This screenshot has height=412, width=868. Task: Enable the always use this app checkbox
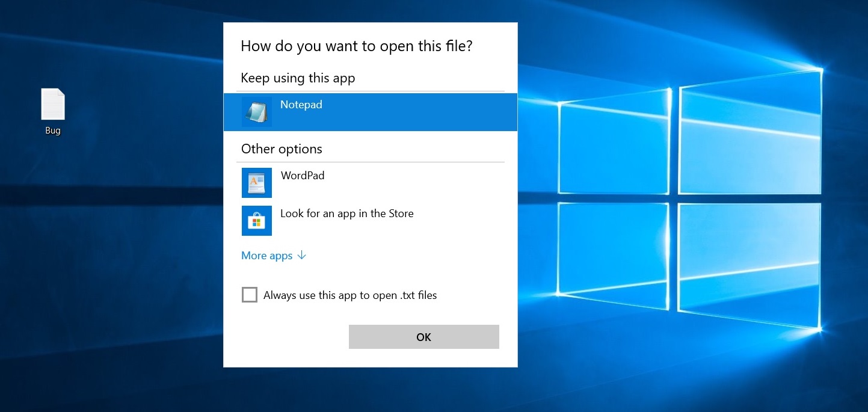click(x=249, y=295)
